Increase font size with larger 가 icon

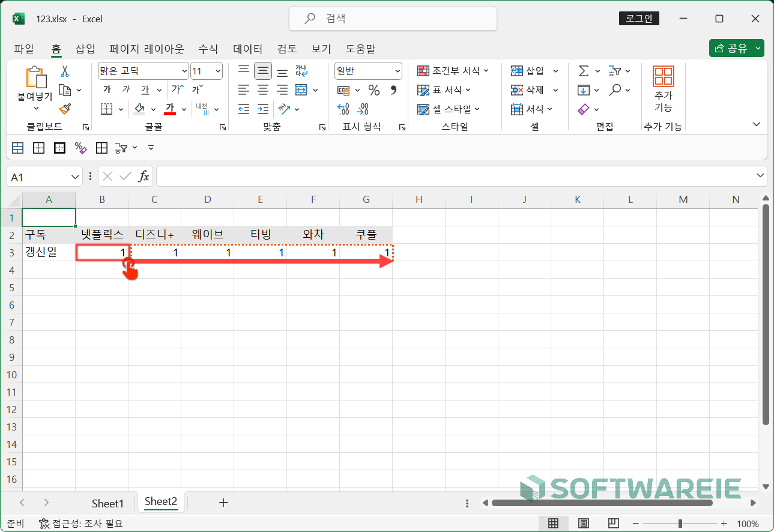[177, 89]
